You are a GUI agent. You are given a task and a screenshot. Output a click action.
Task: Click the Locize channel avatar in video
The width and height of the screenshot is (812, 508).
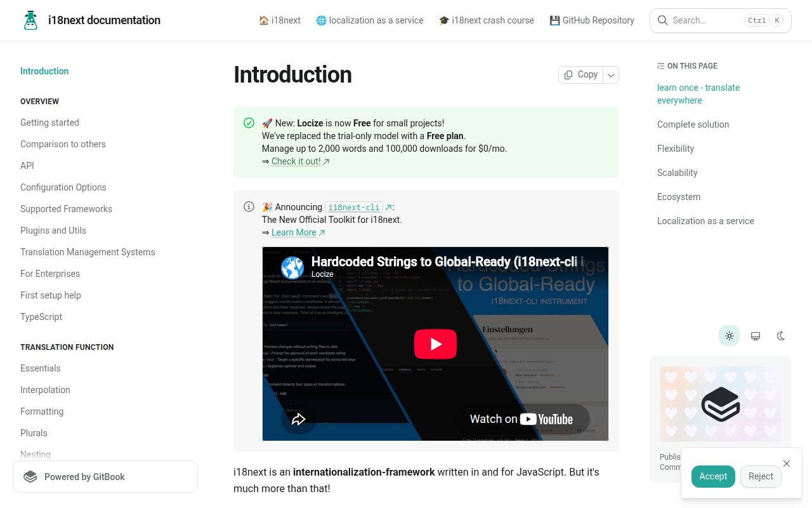pos(292,268)
